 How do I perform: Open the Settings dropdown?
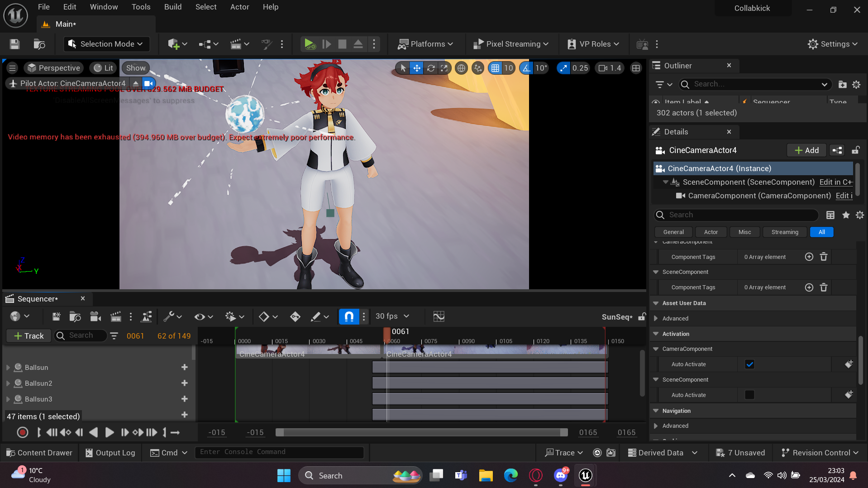pos(833,44)
